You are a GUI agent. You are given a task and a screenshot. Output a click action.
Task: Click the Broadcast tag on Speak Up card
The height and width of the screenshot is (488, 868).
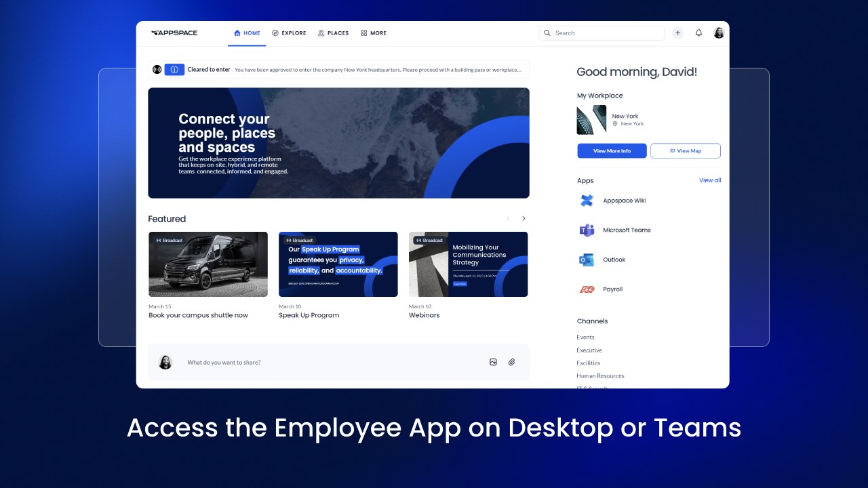coord(300,240)
